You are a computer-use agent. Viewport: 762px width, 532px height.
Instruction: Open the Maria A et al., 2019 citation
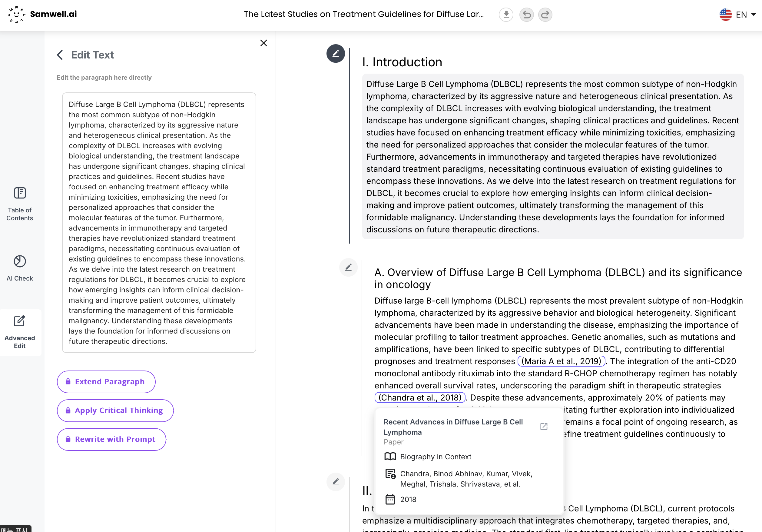coord(561,361)
